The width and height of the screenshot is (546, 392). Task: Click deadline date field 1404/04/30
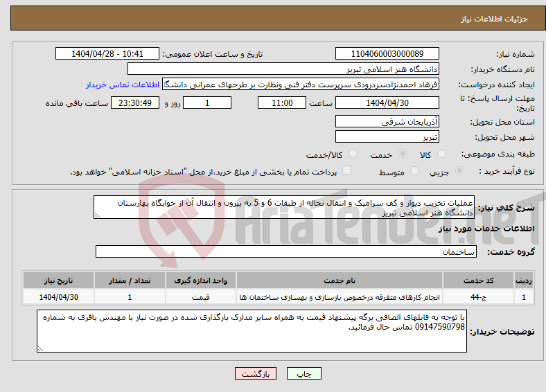pyautogui.click(x=387, y=103)
